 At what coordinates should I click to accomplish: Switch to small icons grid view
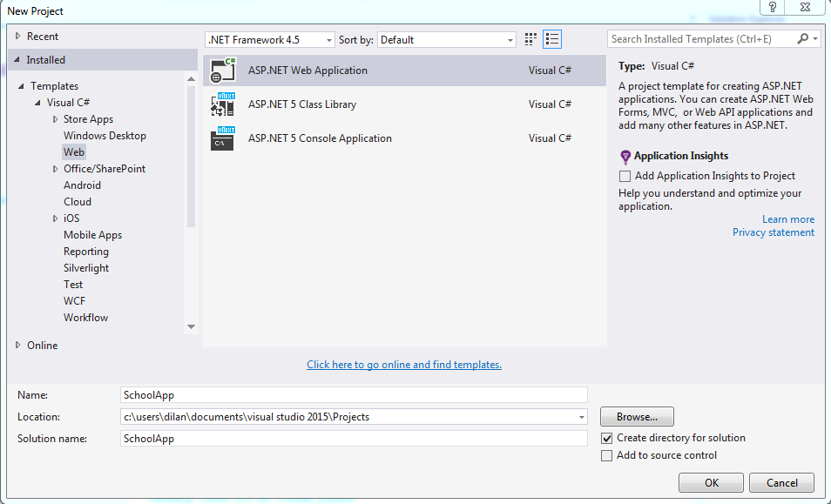530,39
